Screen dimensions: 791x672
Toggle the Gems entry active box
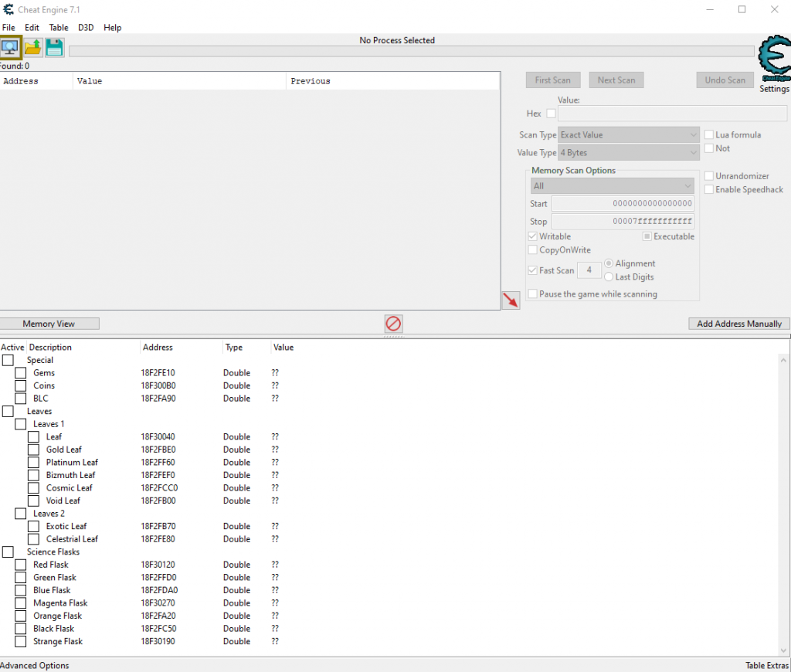click(21, 373)
